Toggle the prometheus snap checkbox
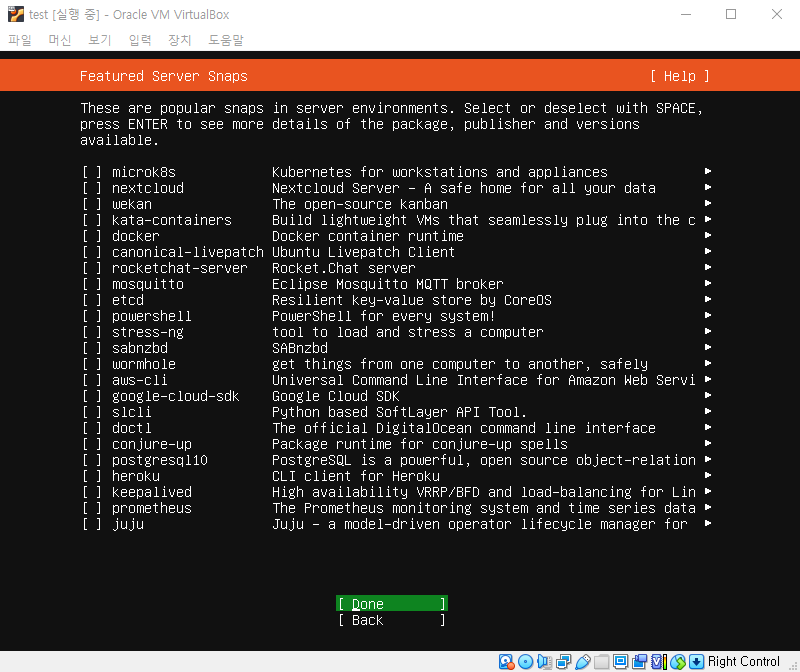The image size is (800, 672). point(92,508)
